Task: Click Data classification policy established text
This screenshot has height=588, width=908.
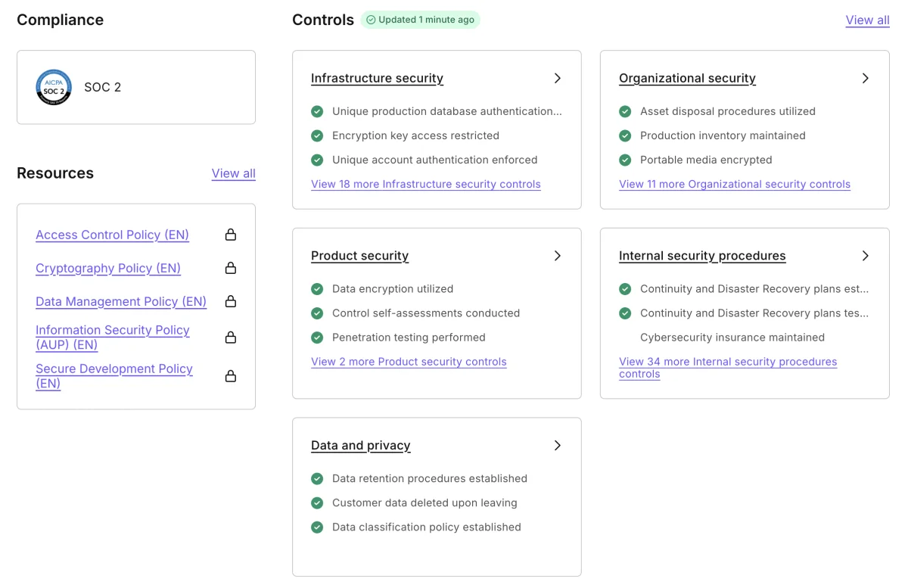Action: point(427,527)
